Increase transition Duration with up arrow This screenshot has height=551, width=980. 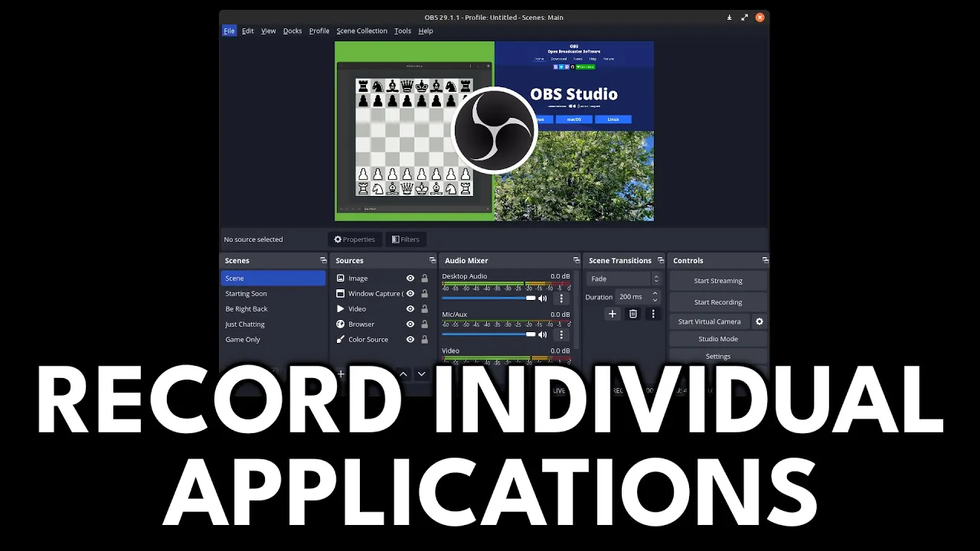coord(655,294)
